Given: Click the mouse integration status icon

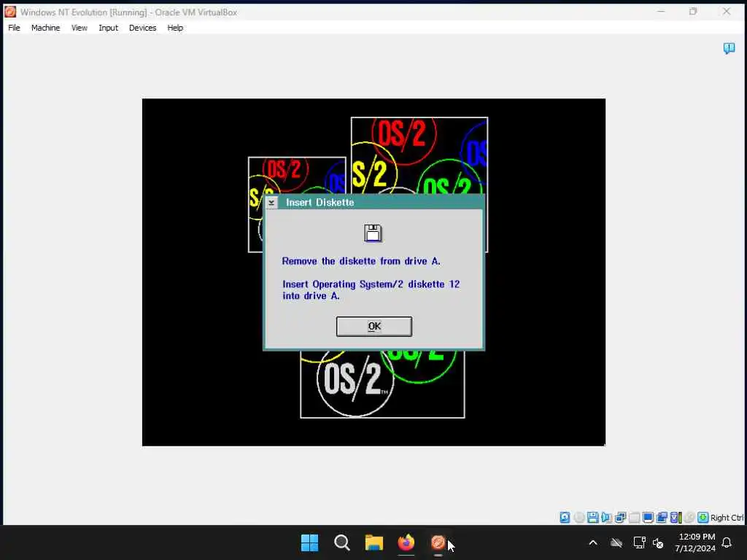Looking at the screenshot, I should (x=689, y=517).
